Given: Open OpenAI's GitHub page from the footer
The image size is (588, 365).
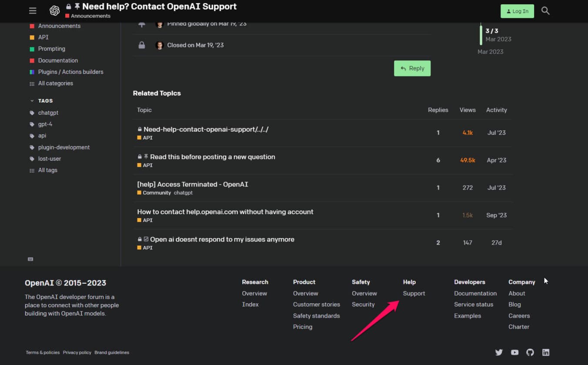Looking at the screenshot, I should point(530,352).
